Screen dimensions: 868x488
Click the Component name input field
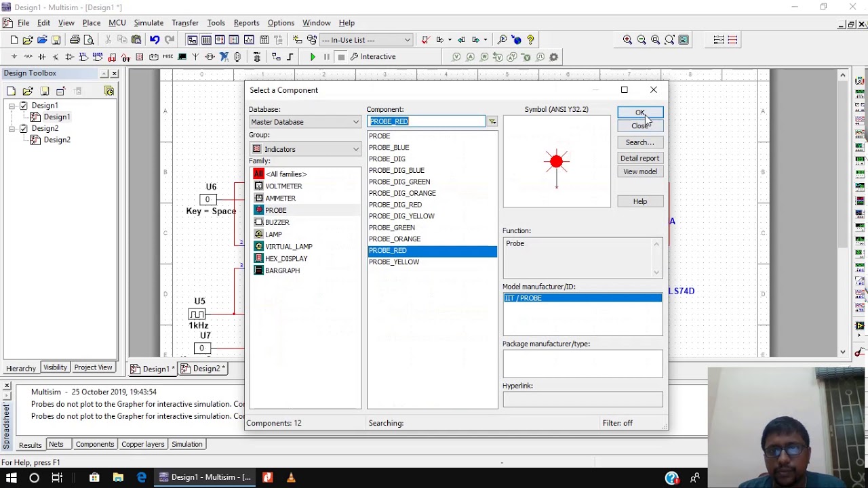(x=427, y=121)
